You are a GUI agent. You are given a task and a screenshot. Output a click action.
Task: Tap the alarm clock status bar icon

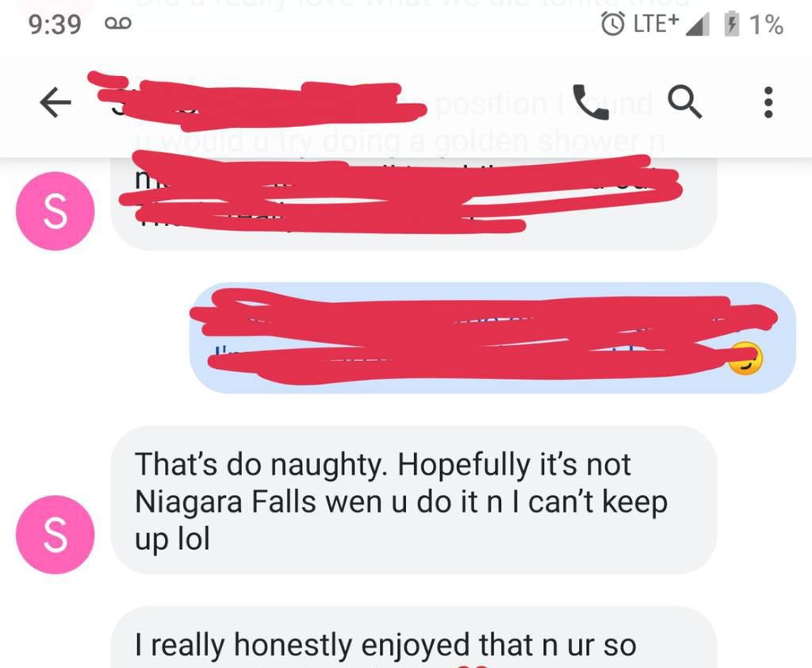pyautogui.click(x=613, y=24)
